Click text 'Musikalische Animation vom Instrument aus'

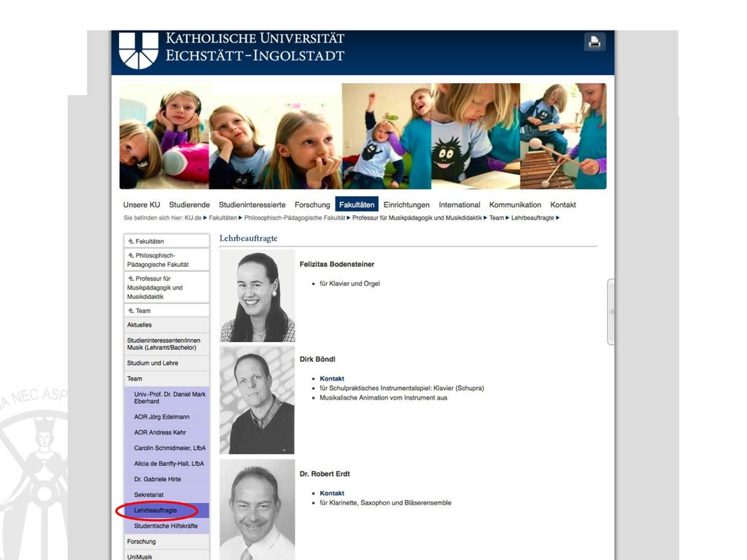click(384, 397)
